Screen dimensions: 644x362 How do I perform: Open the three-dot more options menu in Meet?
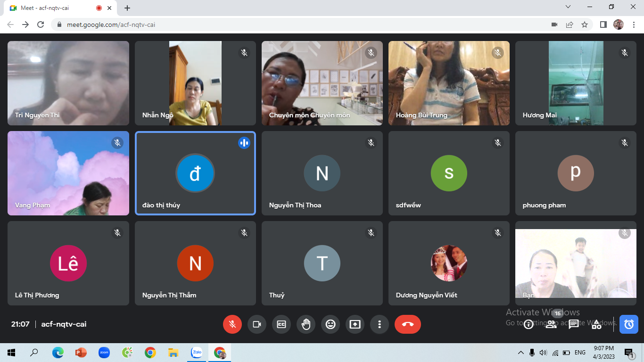point(380,324)
